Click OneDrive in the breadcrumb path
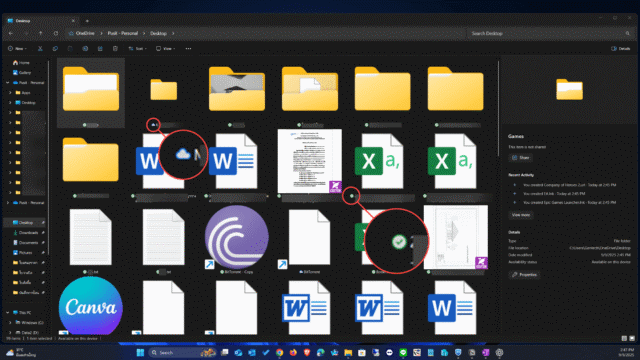This screenshot has width=640, height=360. point(85,33)
